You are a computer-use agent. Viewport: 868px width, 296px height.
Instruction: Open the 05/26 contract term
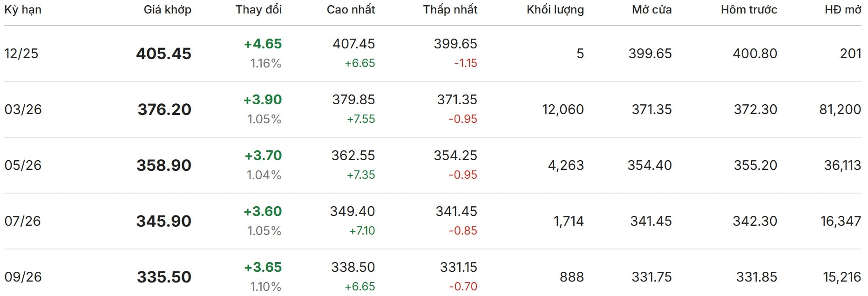tap(23, 165)
